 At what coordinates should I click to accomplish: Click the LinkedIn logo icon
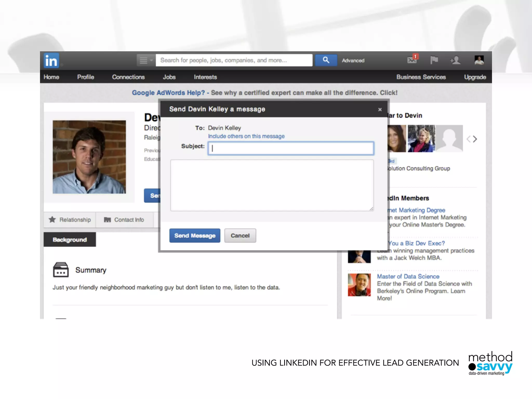pos(51,60)
